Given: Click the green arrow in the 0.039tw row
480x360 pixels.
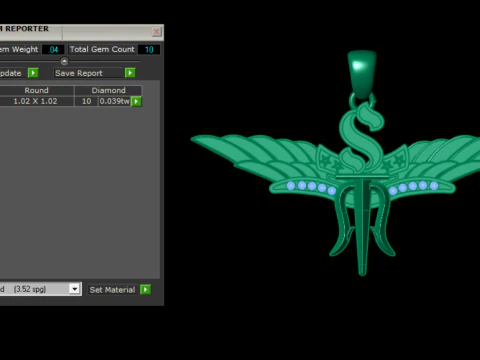Looking at the screenshot, I should [x=136, y=101].
